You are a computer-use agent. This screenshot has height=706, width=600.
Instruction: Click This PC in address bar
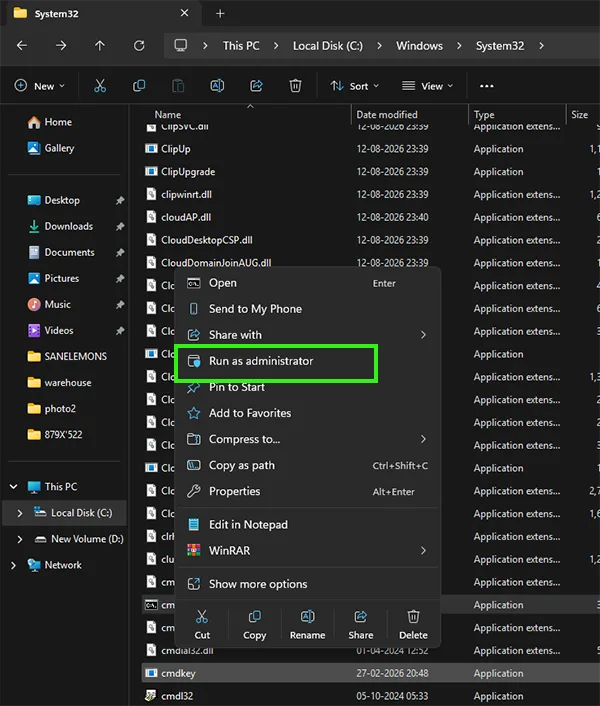coord(241,45)
